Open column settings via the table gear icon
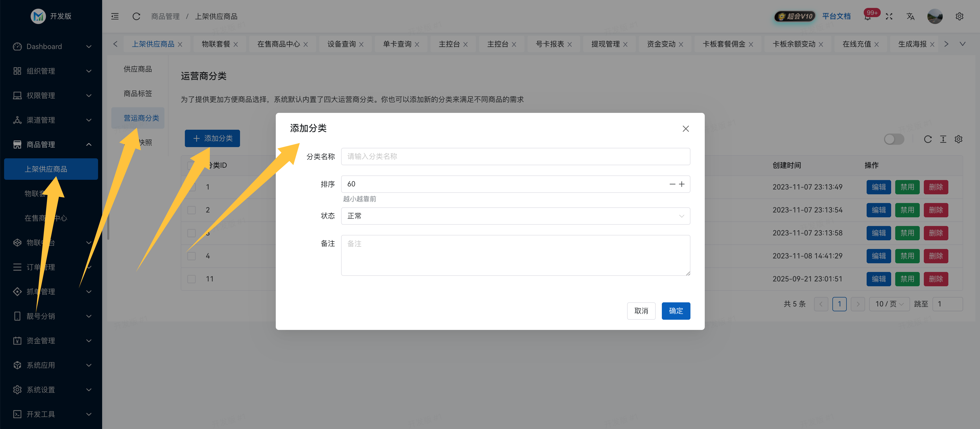Image resolution: width=980 pixels, height=429 pixels. point(958,139)
